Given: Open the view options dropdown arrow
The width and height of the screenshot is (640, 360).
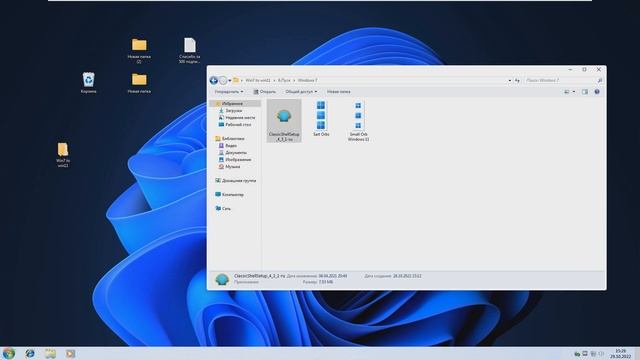Looking at the screenshot, I should coord(574,92).
